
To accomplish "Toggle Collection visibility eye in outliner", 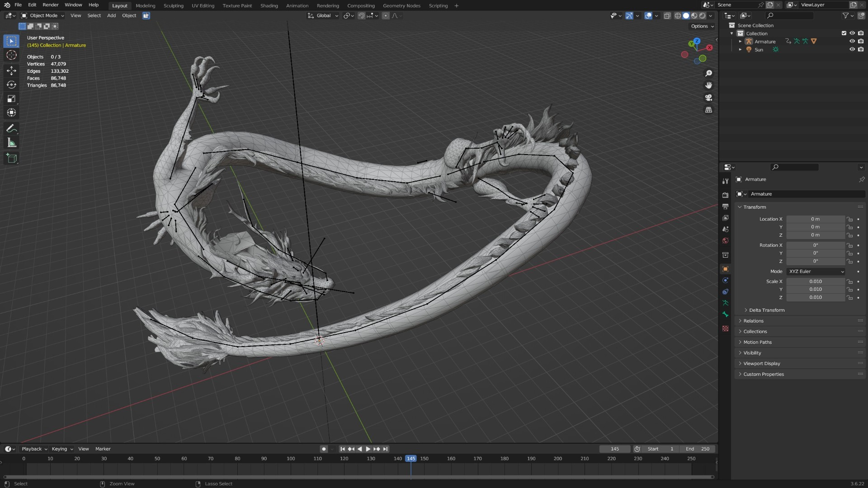I will 852,33.
